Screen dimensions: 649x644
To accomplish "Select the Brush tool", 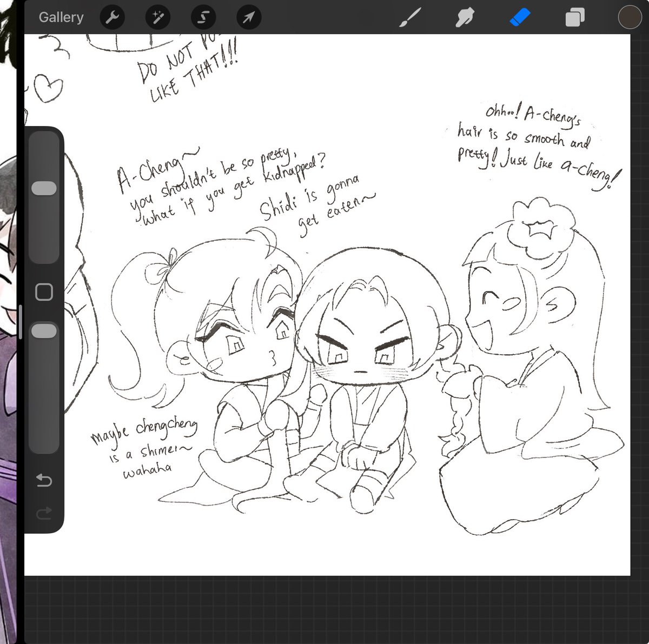I will (410, 18).
